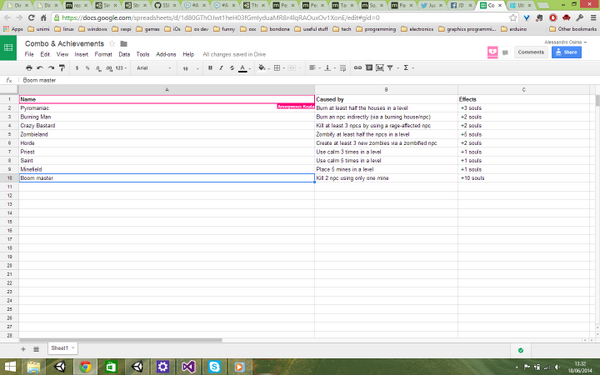Image resolution: width=600 pixels, height=375 pixels.
Task: Add a new sheet
Action: 23,349
